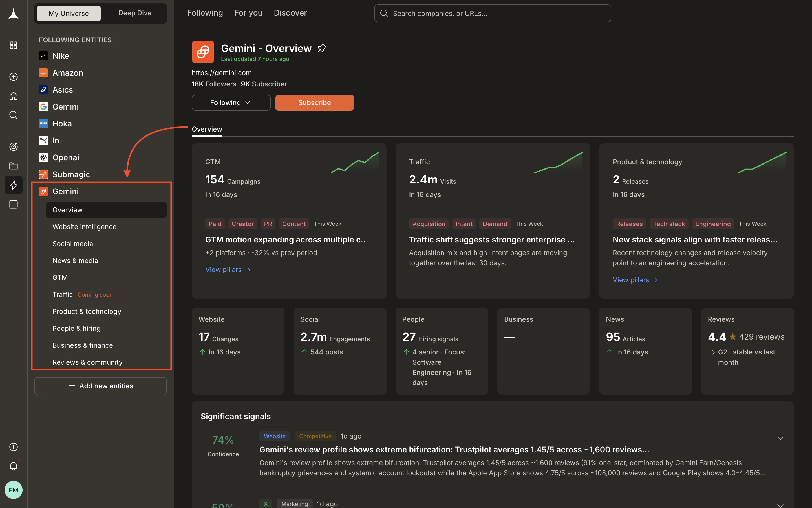Viewport: 812px width, 508px height.
Task: Select Overview in the Gemini submenu
Action: pyautogui.click(x=106, y=210)
